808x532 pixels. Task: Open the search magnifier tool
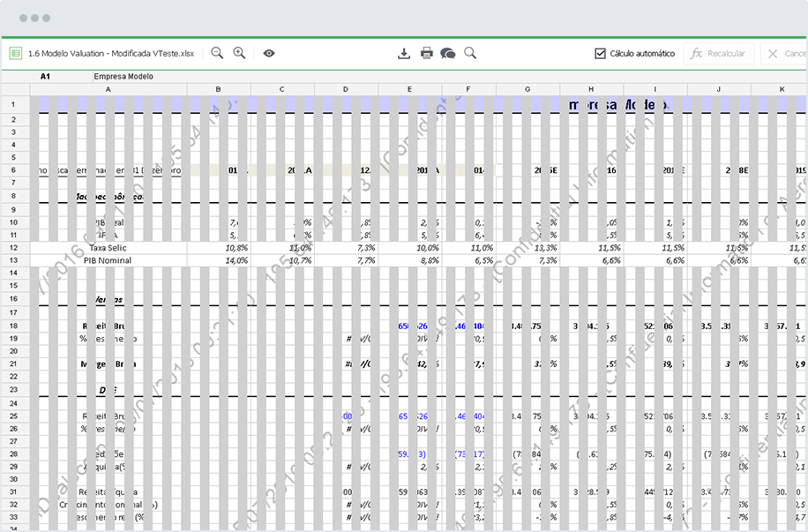coord(470,53)
